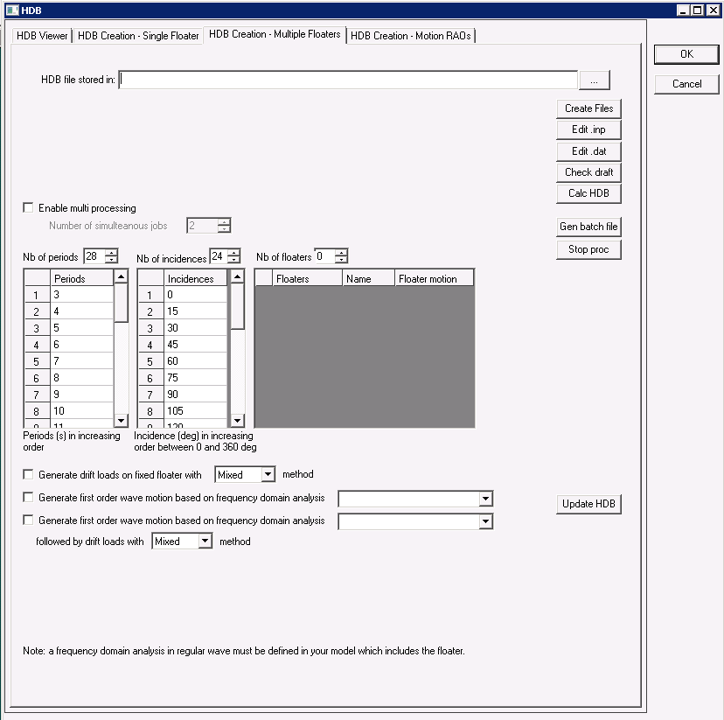Switch to the HDB Viewer tab
724x720 pixels.
42,36
